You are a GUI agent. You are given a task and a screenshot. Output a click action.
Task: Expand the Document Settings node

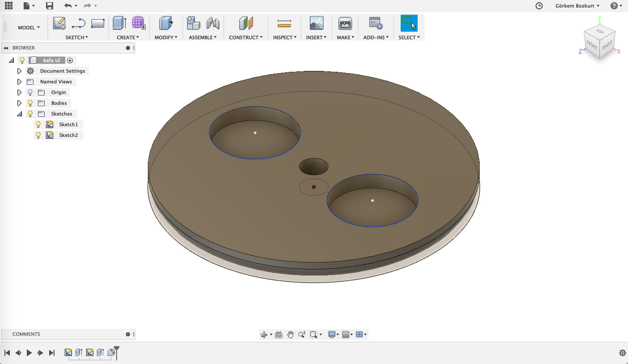coord(19,71)
